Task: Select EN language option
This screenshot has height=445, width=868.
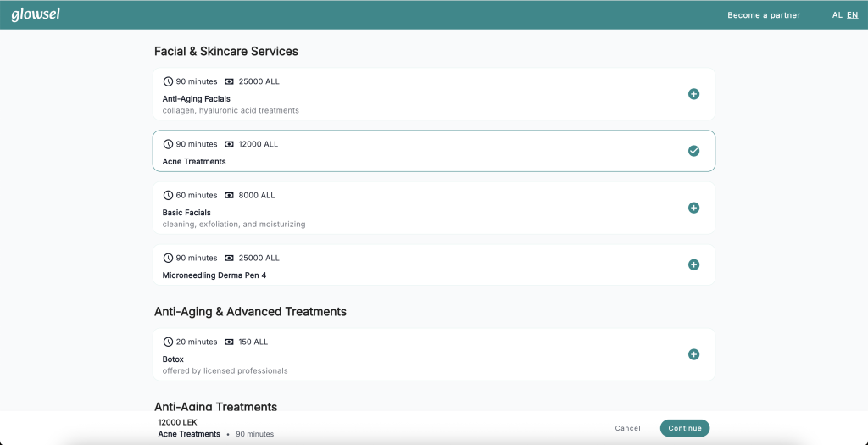Action: 853,15
